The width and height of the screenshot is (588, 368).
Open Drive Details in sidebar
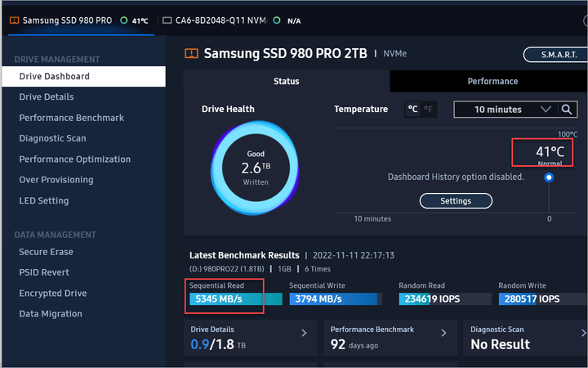(47, 96)
